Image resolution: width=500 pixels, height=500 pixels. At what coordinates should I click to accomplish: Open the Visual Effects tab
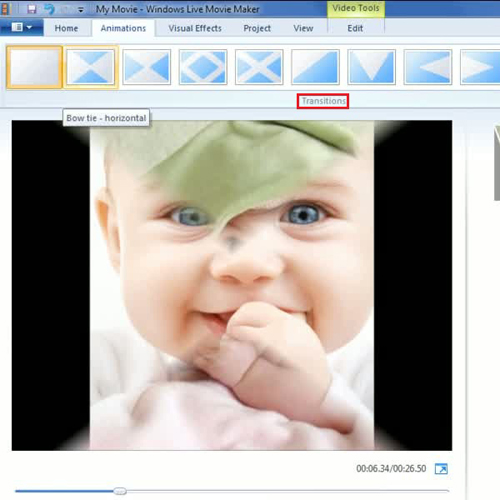pyautogui.click(x=195, y=28)
